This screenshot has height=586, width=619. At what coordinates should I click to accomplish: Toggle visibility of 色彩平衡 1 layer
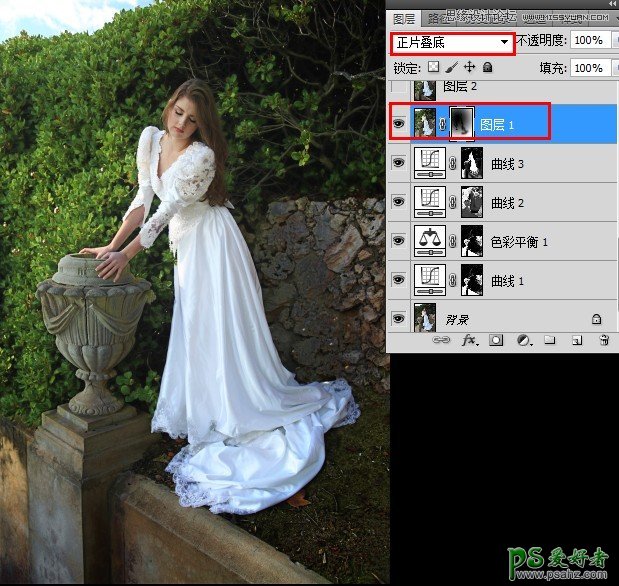coord(399,242)
